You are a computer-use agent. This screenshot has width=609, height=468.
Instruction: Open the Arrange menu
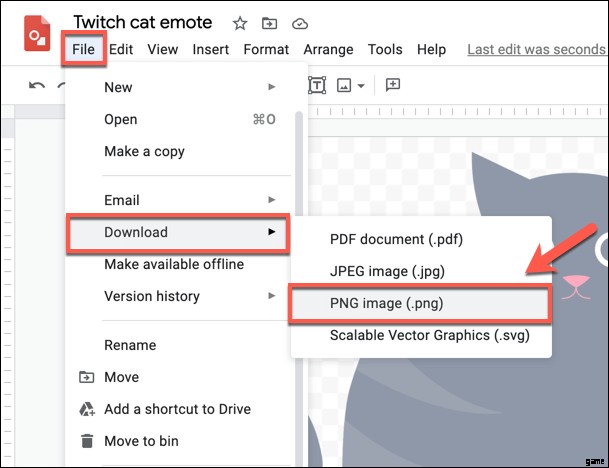[x=328, y=49]
